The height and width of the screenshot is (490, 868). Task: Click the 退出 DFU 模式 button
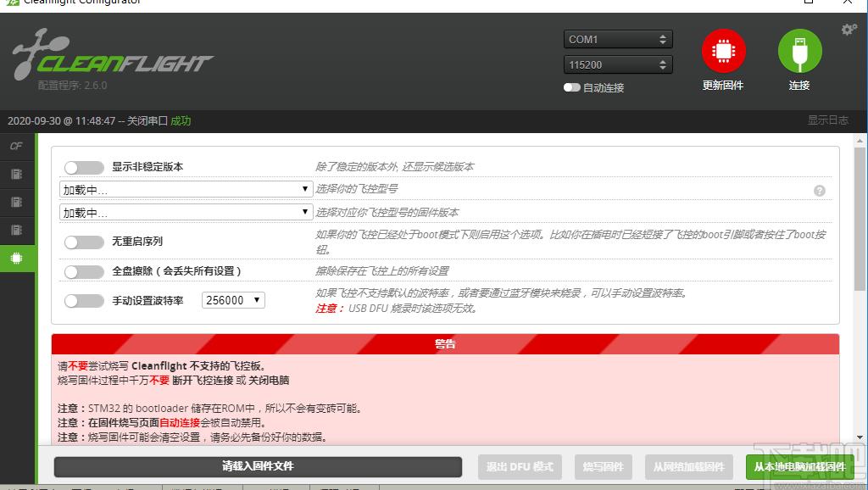tap(520, 467)
